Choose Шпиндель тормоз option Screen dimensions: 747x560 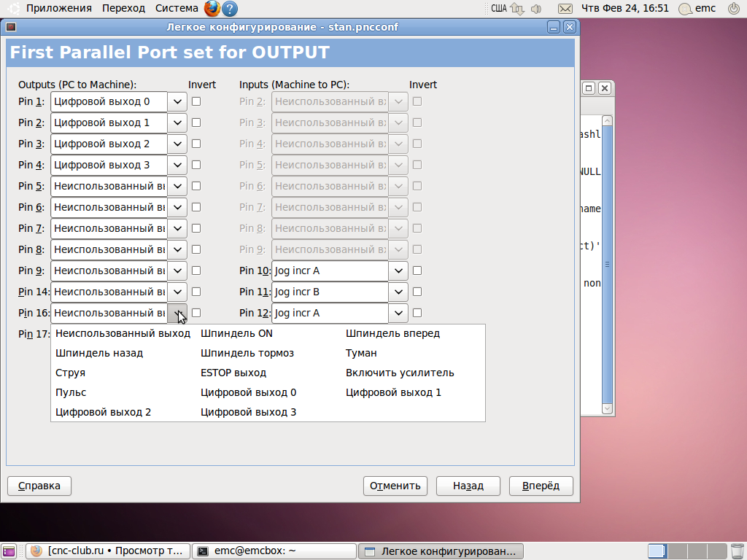[247, 353]
